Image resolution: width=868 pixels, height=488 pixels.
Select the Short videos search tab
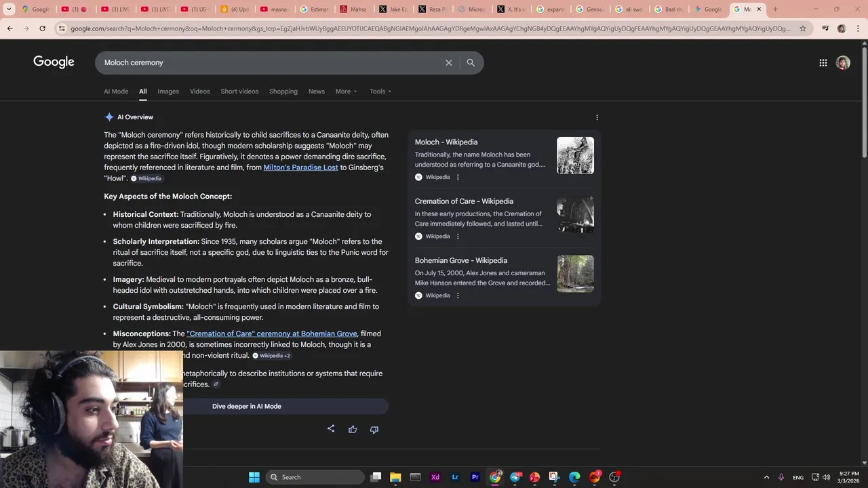click(239, 91)
